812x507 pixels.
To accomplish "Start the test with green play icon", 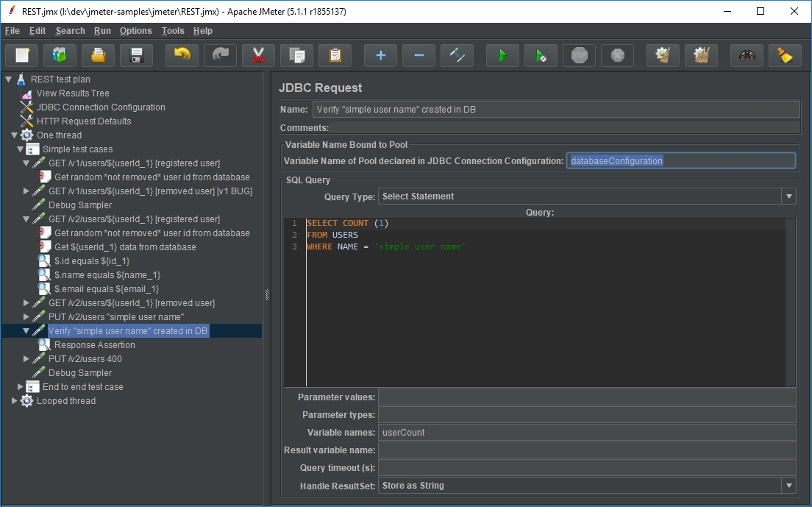I will click(502, 55).
